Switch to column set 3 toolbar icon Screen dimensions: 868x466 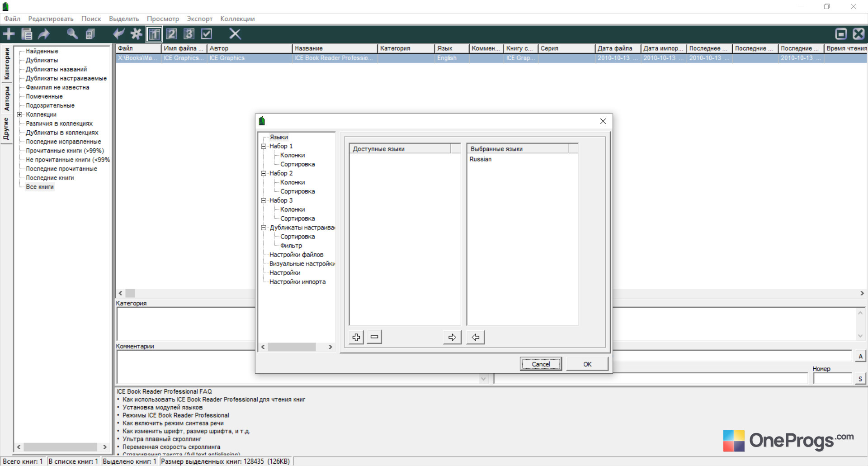tap(189, 34)
